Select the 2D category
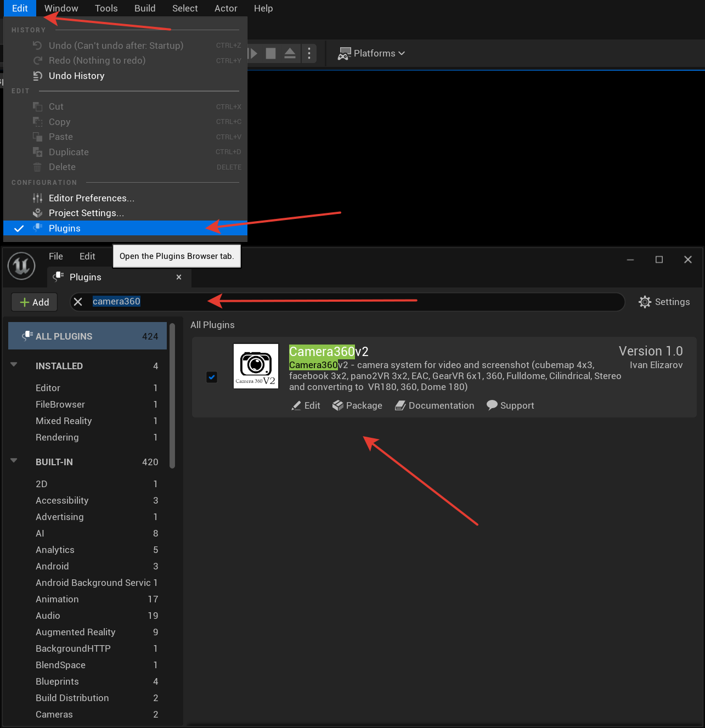This screenshot has height=728, width=705. [88, 484]
